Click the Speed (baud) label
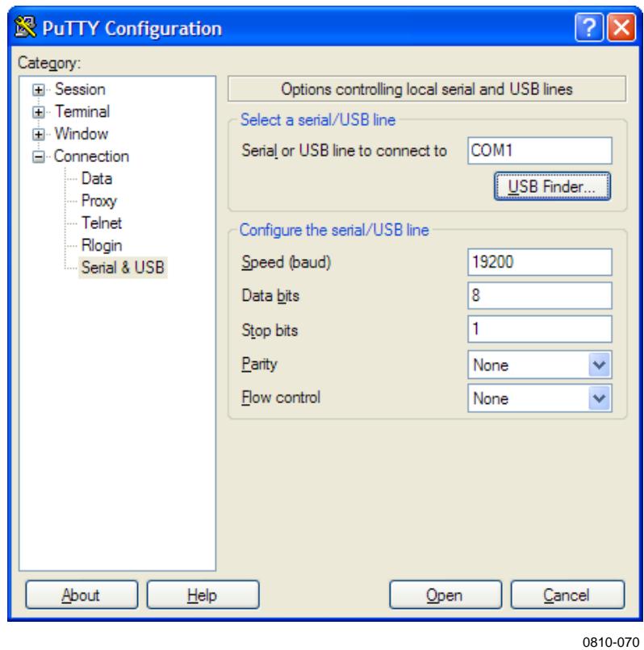 pos(286,262)
